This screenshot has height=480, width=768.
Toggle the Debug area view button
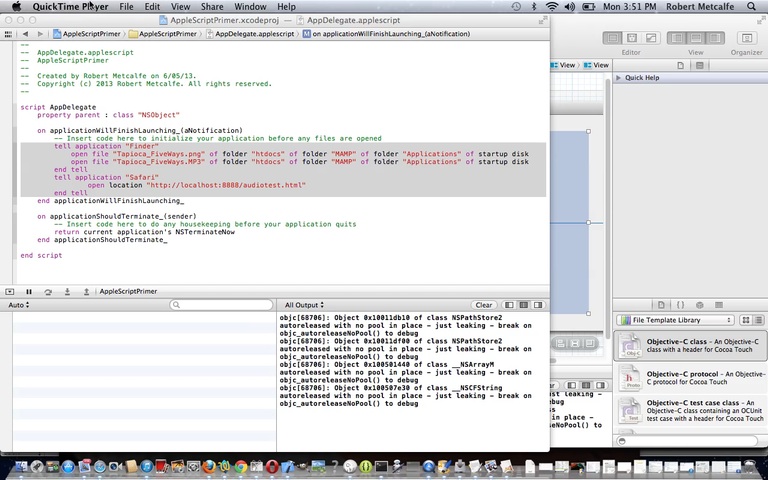(x=696, y=38)
